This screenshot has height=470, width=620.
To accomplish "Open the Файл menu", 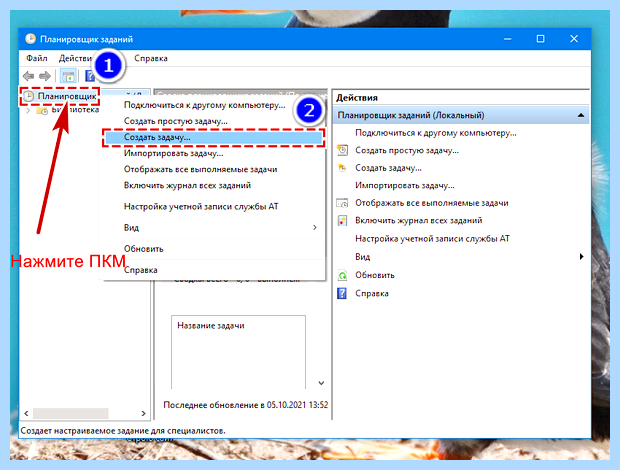I will click(x=37, y=58).
